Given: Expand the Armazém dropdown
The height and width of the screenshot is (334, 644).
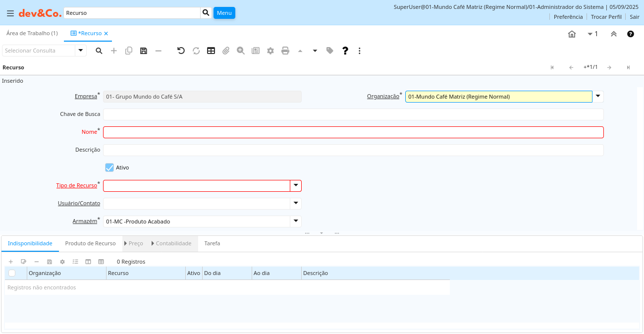Looking at the screenshot, I should coord(296,221).
